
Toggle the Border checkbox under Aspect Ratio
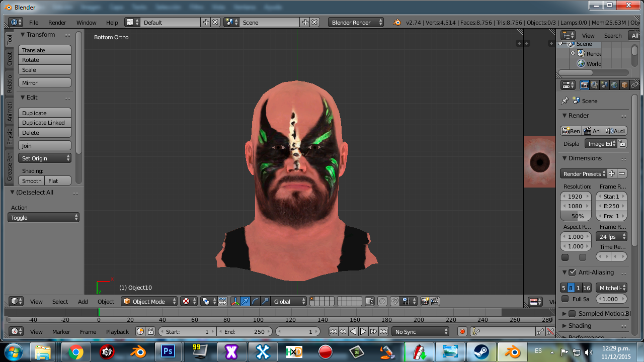coord(565,257)
